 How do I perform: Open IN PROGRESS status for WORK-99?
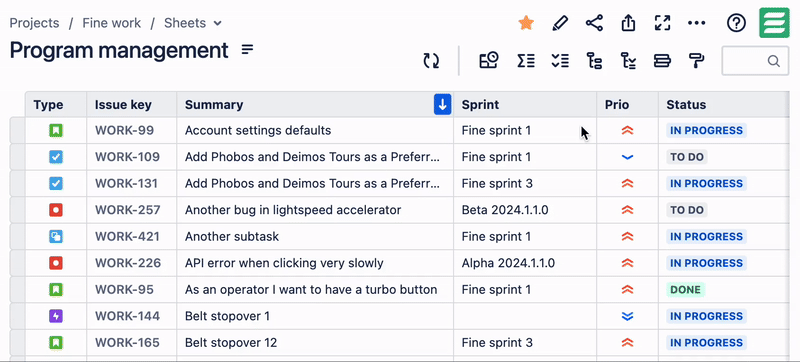point(706,131)
